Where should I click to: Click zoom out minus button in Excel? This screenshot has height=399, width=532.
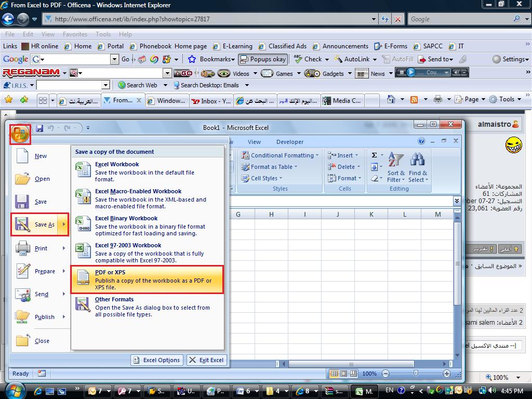(x=385, y=374)
